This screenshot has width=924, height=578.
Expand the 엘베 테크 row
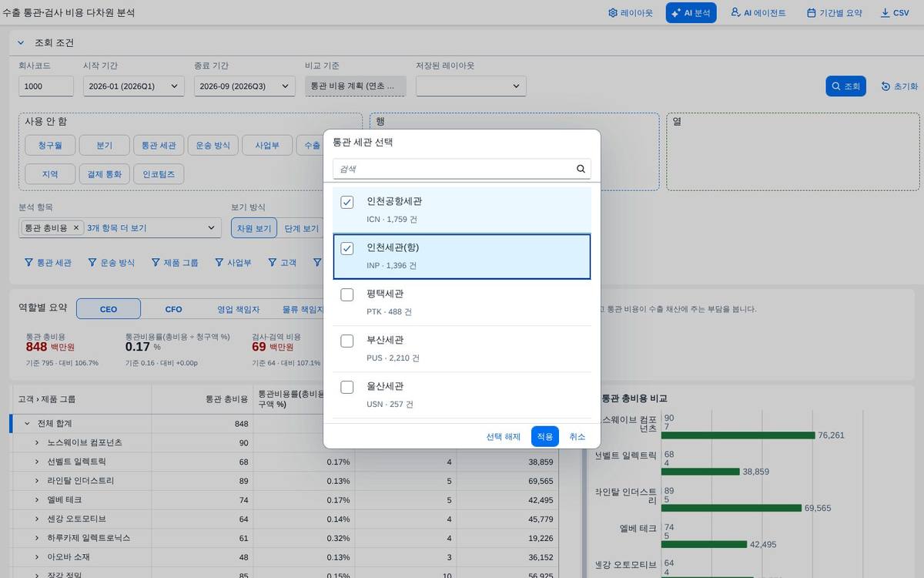pyautogui.click(x=37, y=499)
